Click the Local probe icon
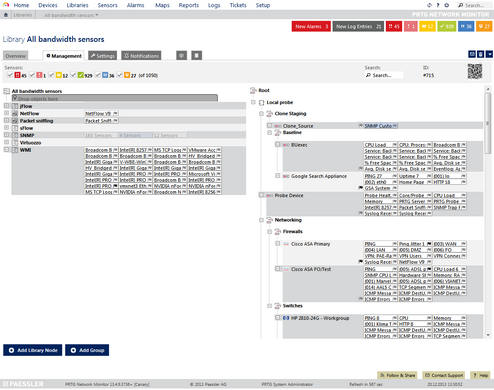The width and height of the screenshot is (494, 390). point(262,103)
